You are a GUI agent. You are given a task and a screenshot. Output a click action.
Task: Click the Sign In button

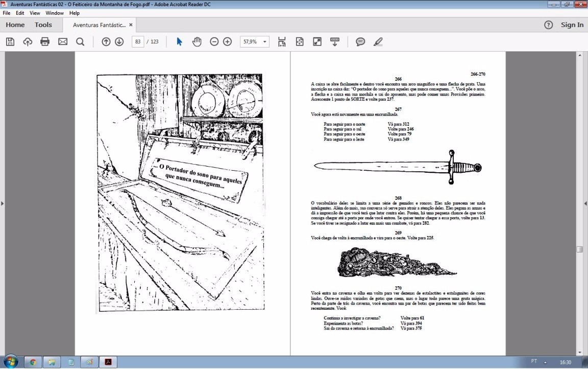[572, 25]
